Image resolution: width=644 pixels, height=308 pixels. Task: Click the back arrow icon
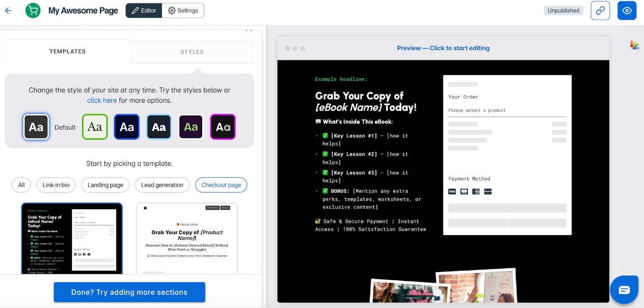click(8, 11)
